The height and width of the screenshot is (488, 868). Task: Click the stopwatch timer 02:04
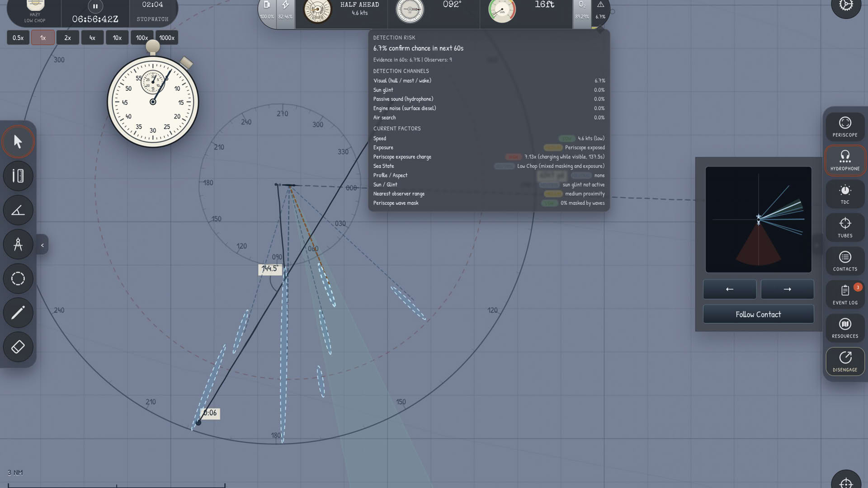pyautogui.click(x=152, y=5)
